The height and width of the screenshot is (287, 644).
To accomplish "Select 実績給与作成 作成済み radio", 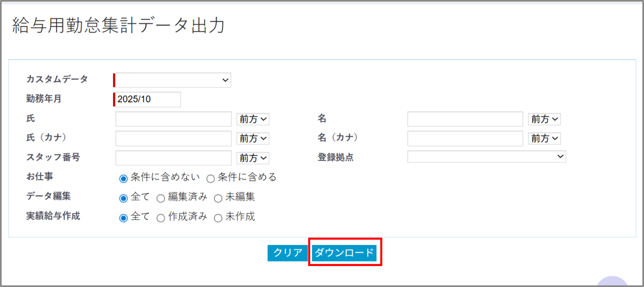I will 161,218.
